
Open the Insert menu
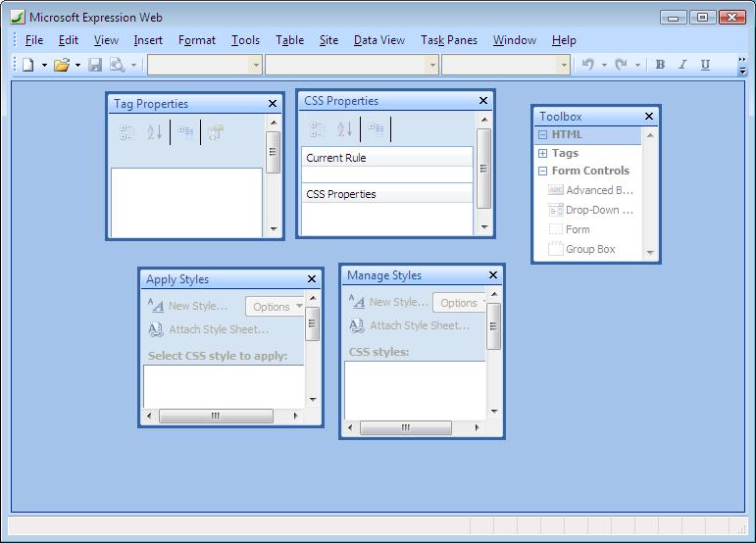[x=148, y=40]
